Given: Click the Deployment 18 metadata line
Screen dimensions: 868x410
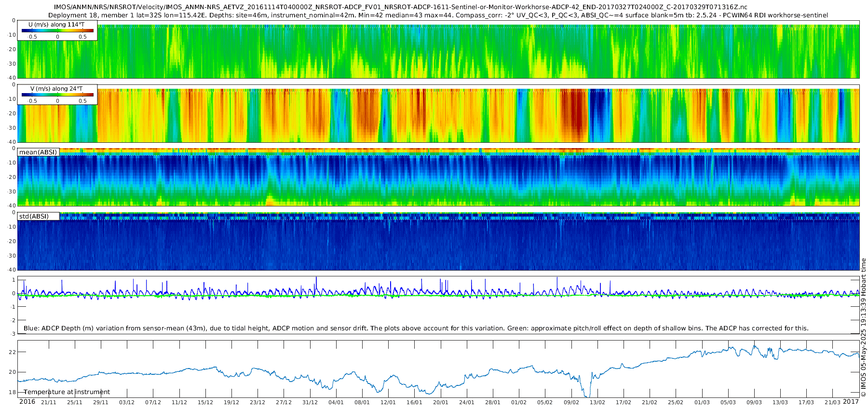Looking at the screenshot, I should [438, 15].
